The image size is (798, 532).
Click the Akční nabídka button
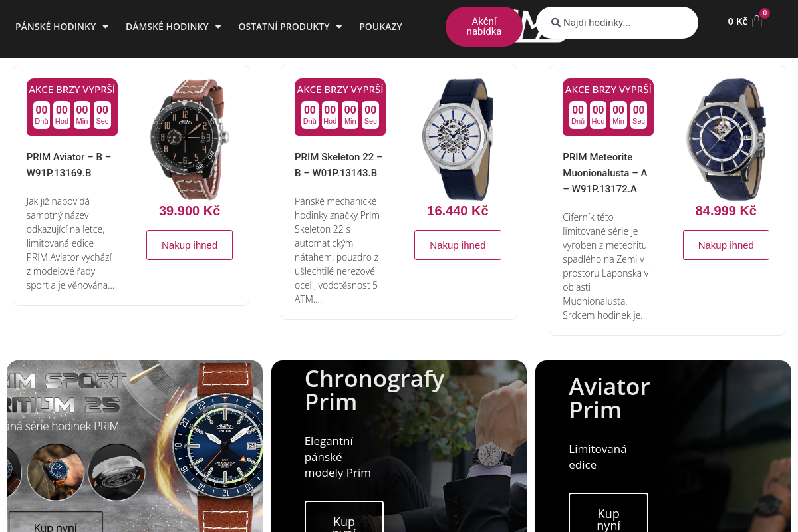(484, 27)
